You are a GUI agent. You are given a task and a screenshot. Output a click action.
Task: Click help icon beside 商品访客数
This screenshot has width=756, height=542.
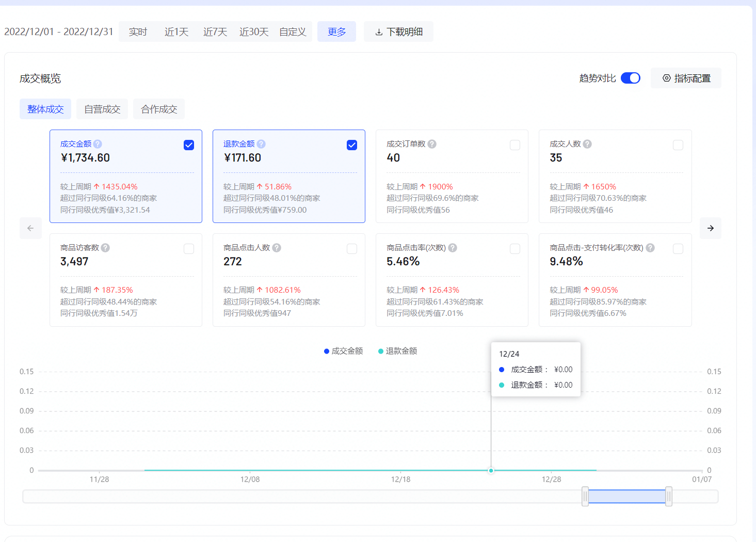(x=105, y=248)
